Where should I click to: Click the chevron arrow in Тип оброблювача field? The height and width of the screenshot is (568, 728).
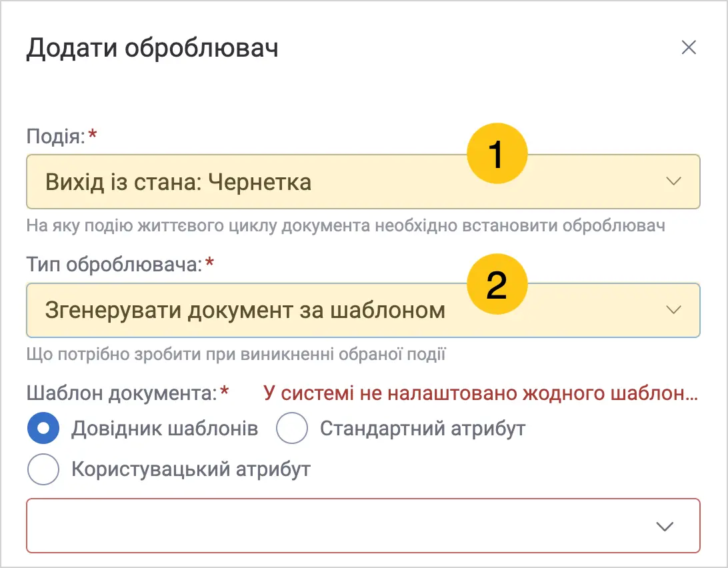click(674, 310)
